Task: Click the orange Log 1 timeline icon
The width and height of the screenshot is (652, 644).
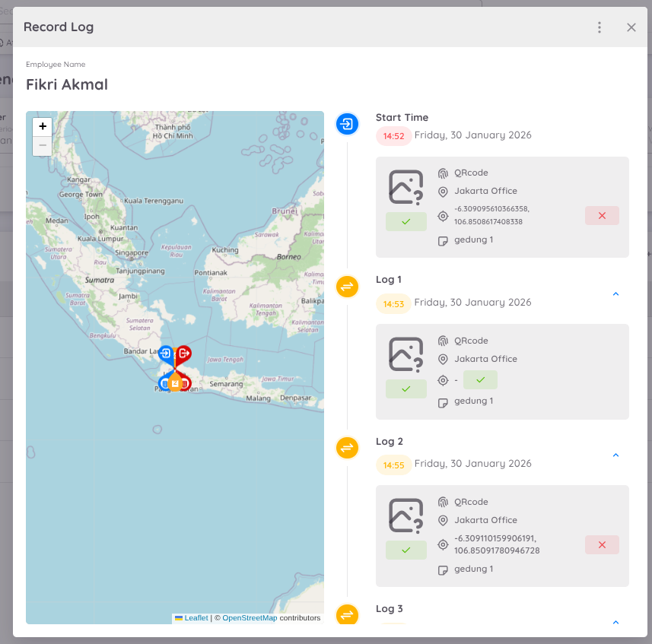Action: pos(347,287)
